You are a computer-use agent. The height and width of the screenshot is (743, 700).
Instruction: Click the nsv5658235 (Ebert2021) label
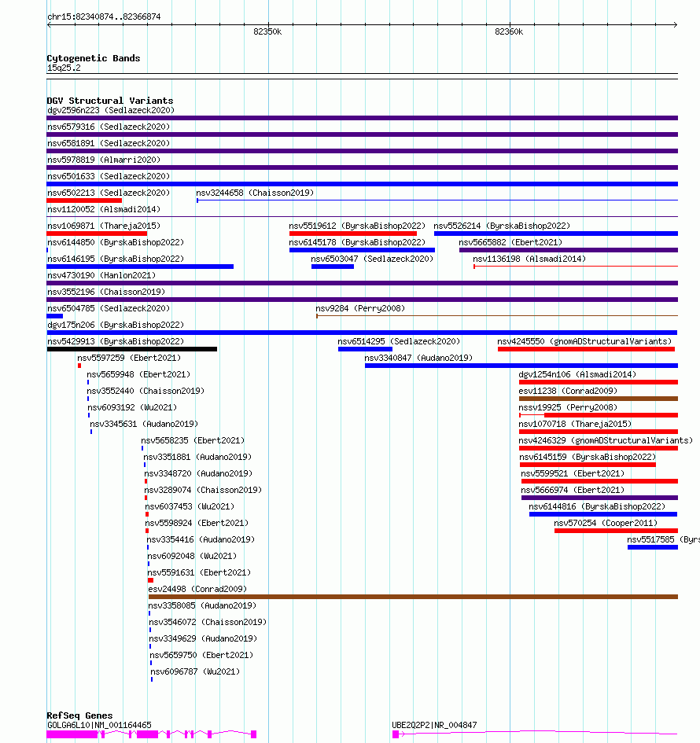tap(193, 440)
